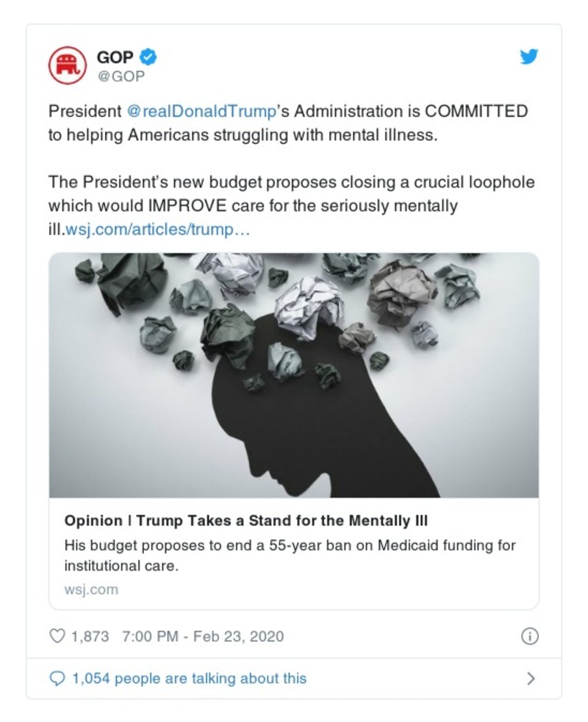The width and height of the screenshot is (588, 722).
Task: Open the crumpled paper head silhouette image
Action: click(x=293, y=375)
